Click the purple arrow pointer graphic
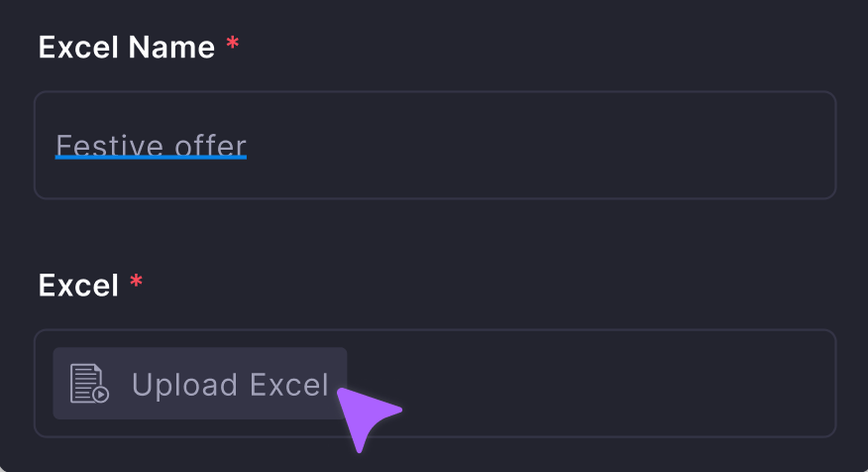This screenshot has height=472, width=868. pos(366,414)
